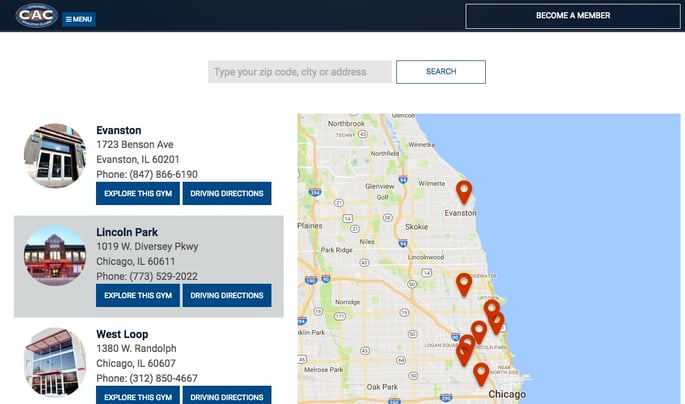
Task: Open the West Loop gym photo thumbnail
Action: click(55, 362)
